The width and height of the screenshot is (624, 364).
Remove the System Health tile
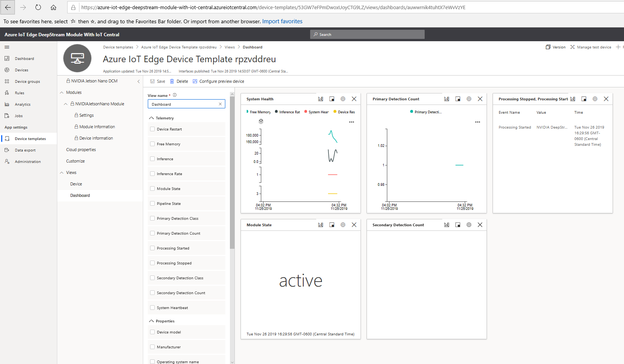coord(354,99)
